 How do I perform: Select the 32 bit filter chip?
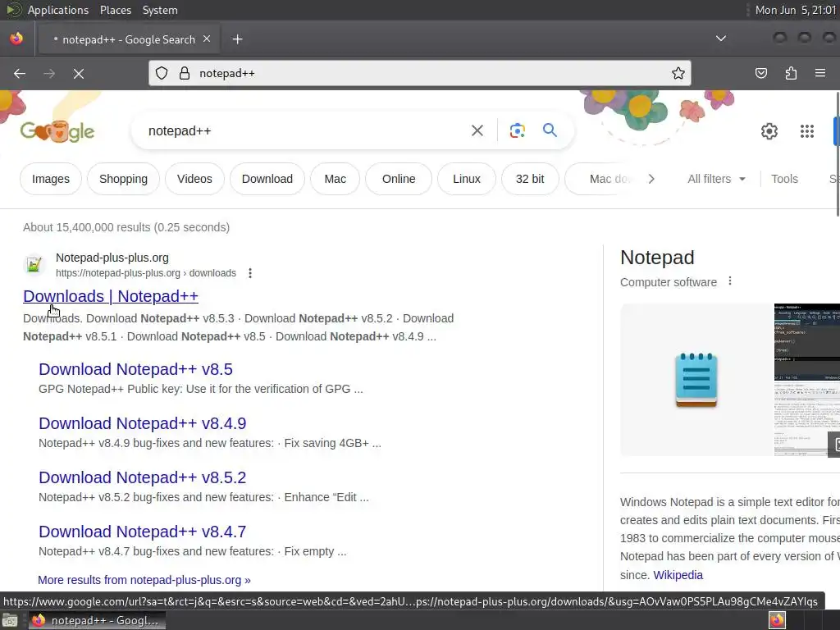click(530, 179)
